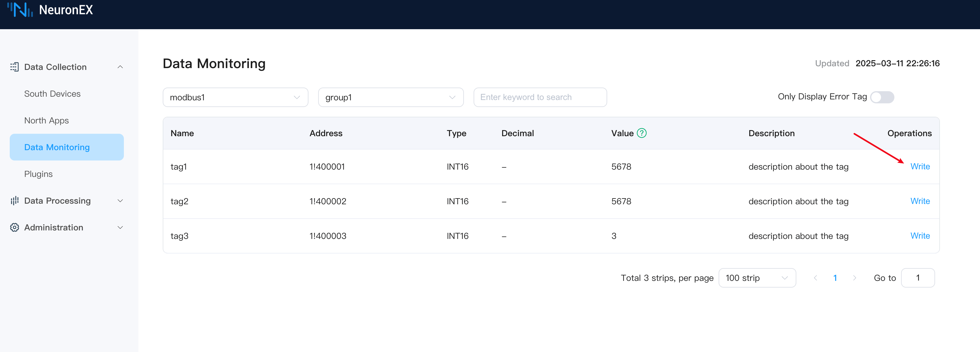The width and height of the screenshot is (980, 352).
Task: Focus the keyword search field
Action: [x=539, y=98]
